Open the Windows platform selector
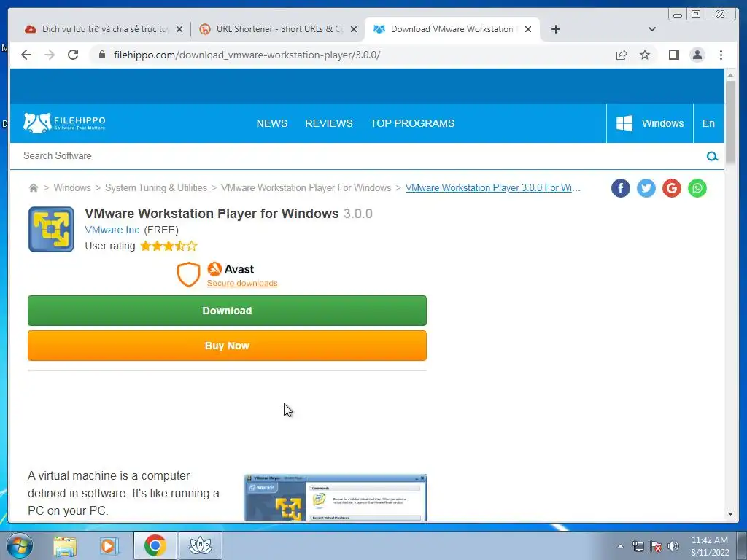Image resolution: width=747 pixels, height=560 pixels. tap(650, 123)
